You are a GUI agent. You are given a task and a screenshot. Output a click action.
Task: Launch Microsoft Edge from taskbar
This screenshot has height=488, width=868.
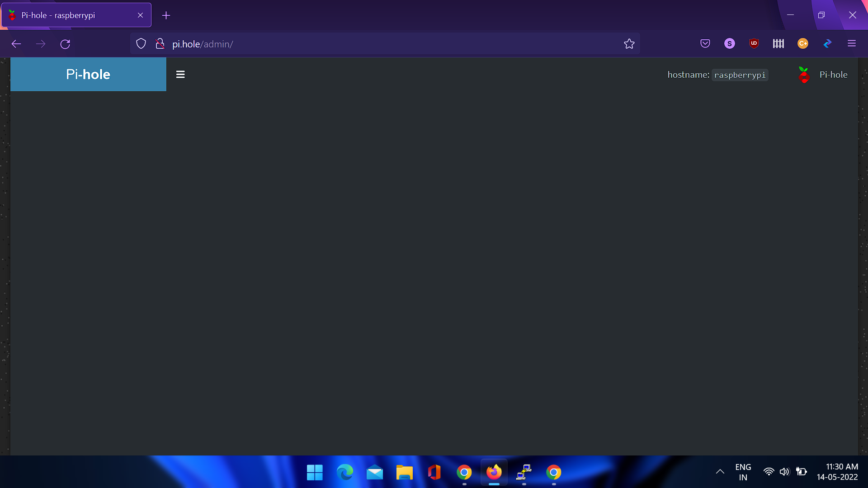[344, 473]
